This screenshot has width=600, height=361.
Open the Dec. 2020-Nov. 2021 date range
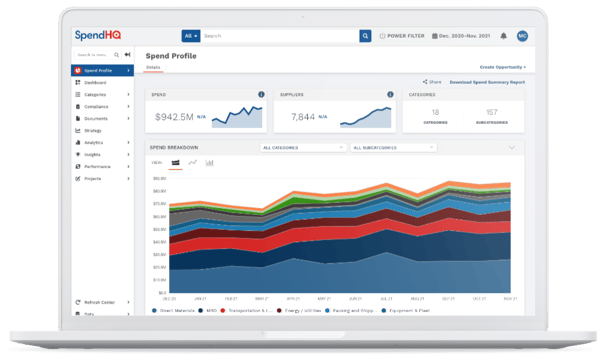click(x=461, y=36)
